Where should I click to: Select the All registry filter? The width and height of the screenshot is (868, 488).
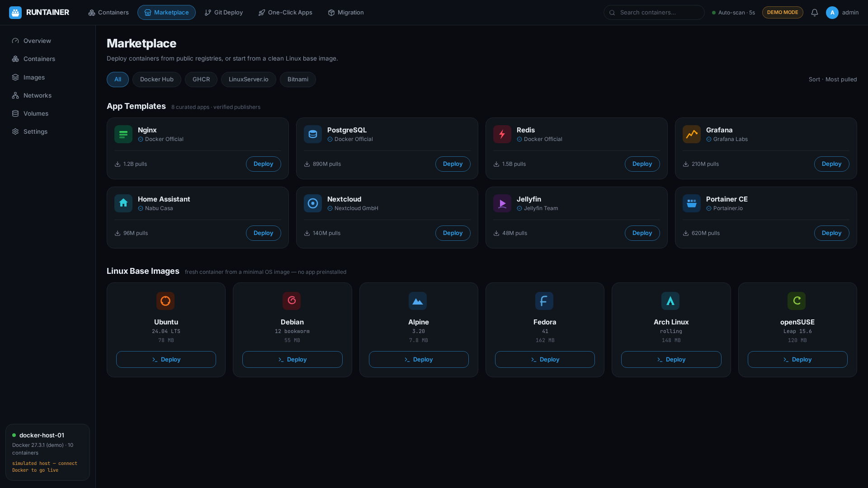tap(118, 80)
